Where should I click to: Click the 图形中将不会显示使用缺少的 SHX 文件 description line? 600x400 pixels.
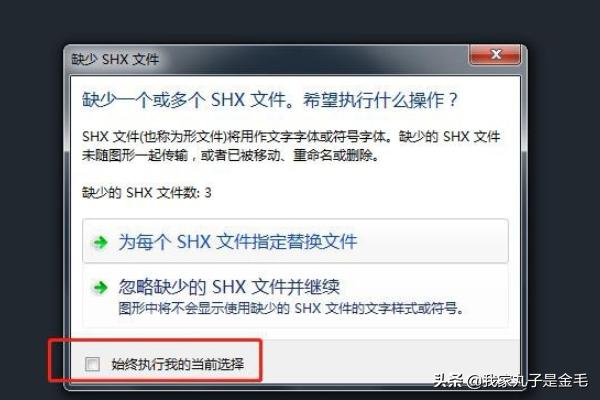291,308
